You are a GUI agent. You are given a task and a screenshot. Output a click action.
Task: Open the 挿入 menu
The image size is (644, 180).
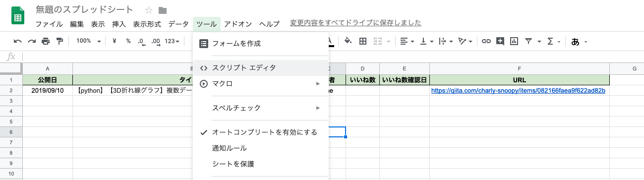(119, 24)
